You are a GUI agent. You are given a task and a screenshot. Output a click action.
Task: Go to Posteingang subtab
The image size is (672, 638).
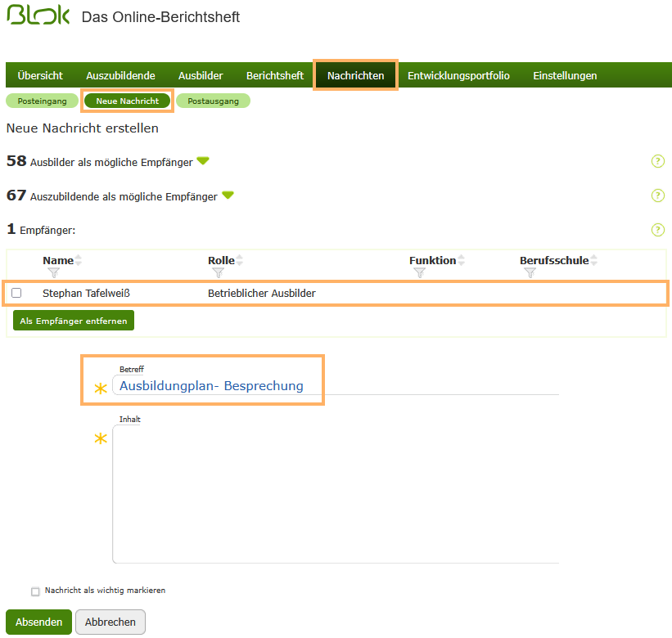(43, 101)
